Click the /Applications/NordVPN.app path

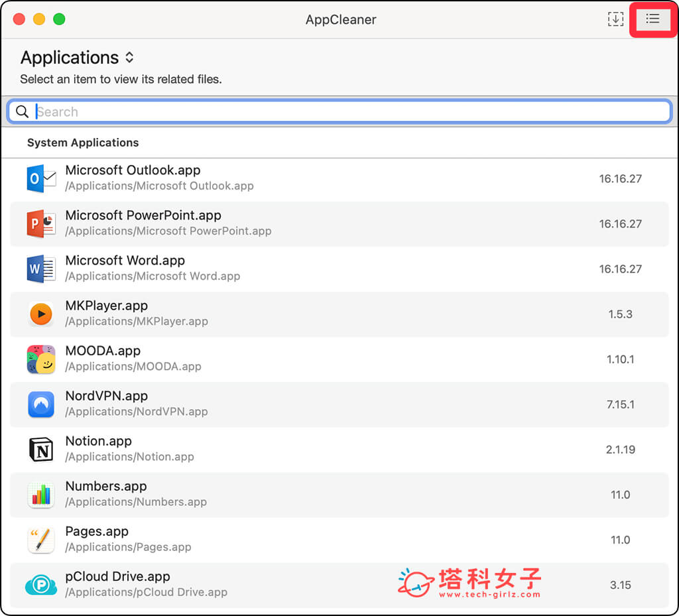coord(137,411)
